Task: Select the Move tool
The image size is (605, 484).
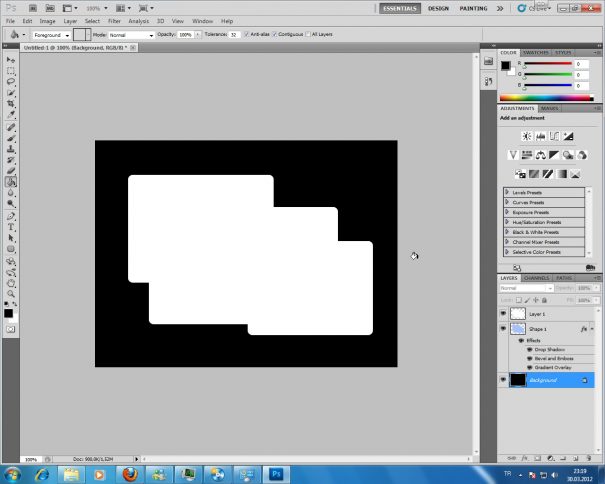Action: [11, 60]
